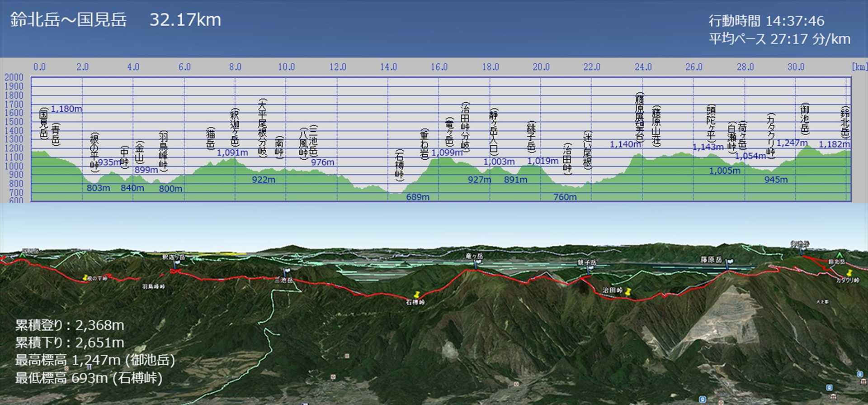The image size is (868, 405).
Task: Click the yellow pin beside 治田峠
Action: (x=628, y=292)
